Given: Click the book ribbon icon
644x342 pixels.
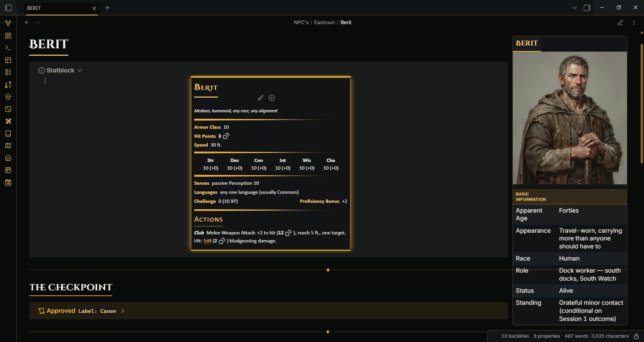Looking at the screenshot, I should pyautogui.click(x=8, y=133).
